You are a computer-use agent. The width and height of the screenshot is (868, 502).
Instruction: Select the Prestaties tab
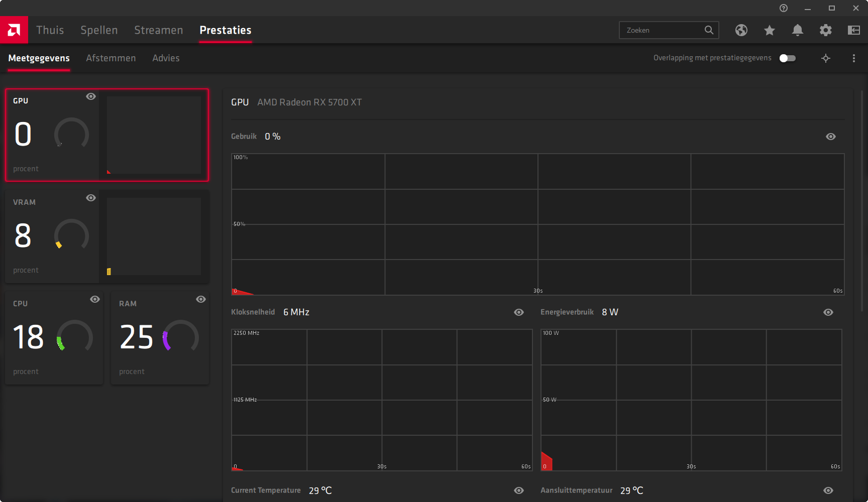pos(226,30)
